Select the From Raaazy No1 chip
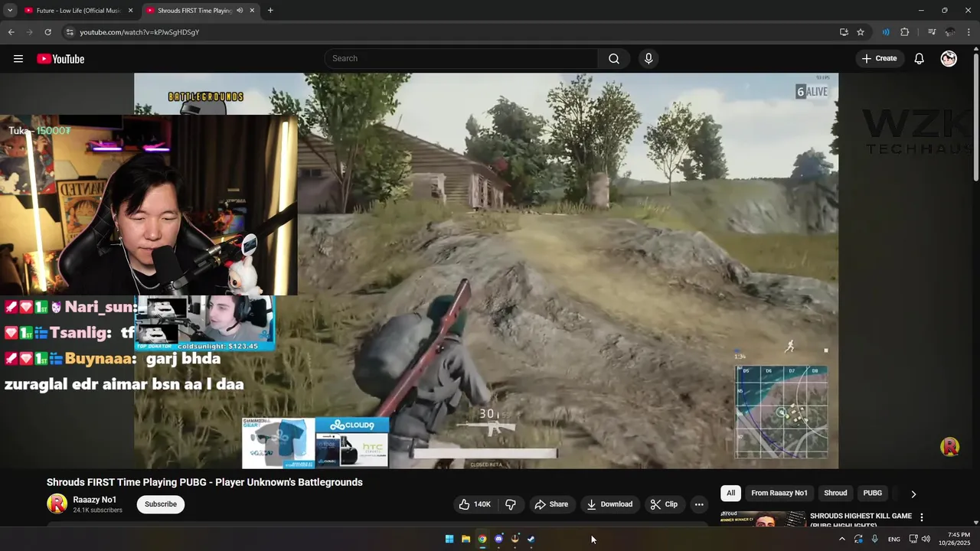This screenshot has width=980, height=551. [779, 493]
